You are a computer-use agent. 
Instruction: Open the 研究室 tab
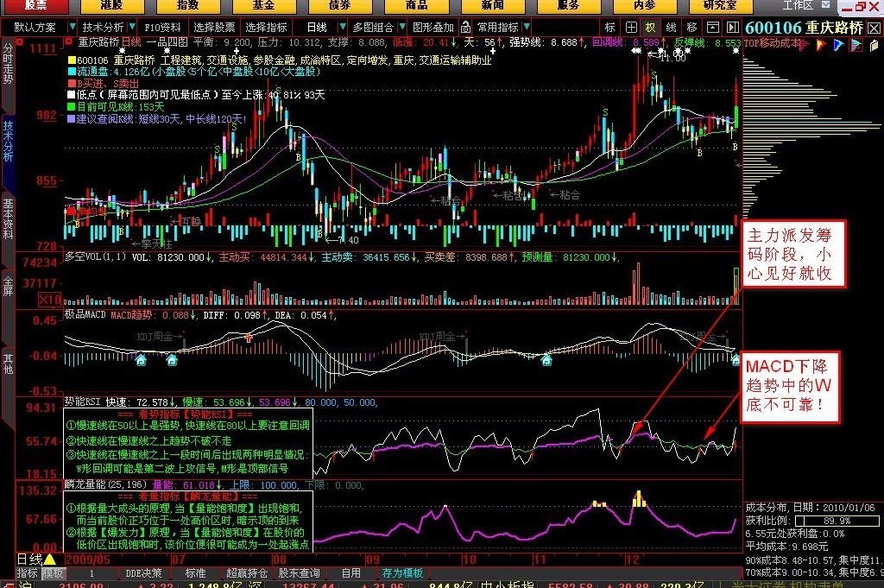719,6
